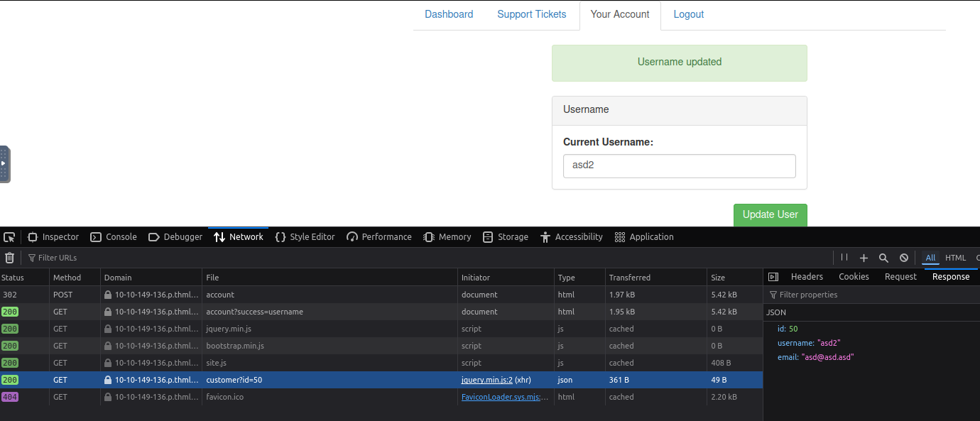Click the element picker icon
Screen dimensions: 980x421
pos(9,237)
